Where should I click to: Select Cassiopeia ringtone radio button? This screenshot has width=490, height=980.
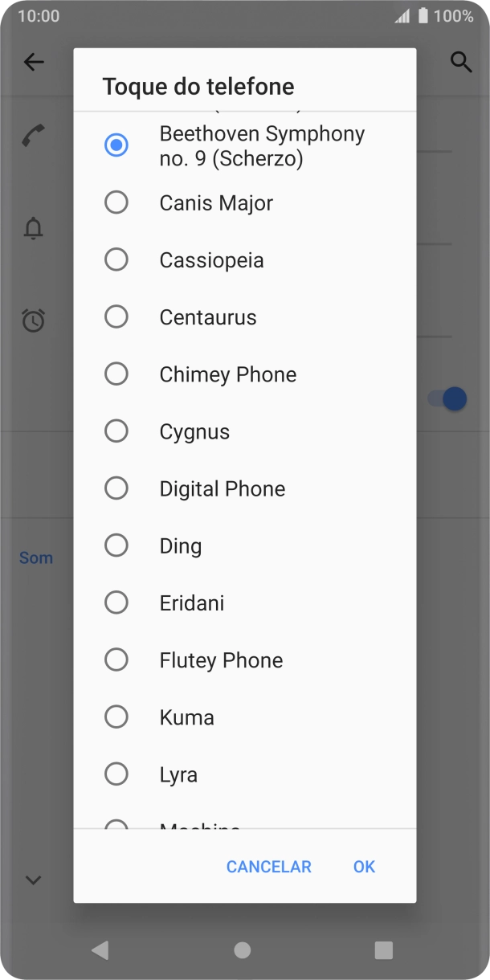coord(116,259)
